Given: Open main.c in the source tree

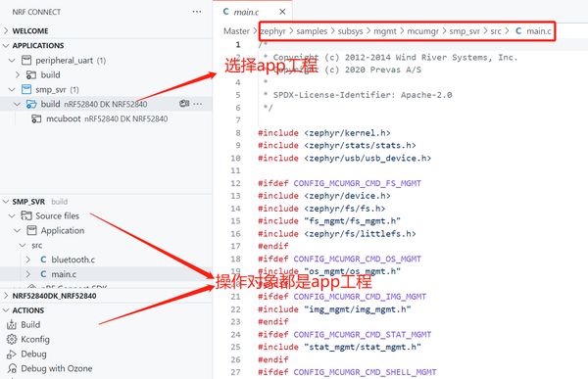Looking at the screenshot, I should tap(64, 274).
